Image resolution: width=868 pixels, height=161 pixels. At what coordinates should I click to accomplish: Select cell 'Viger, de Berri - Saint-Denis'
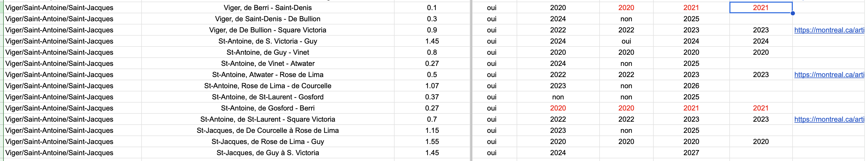click(268, 7)
